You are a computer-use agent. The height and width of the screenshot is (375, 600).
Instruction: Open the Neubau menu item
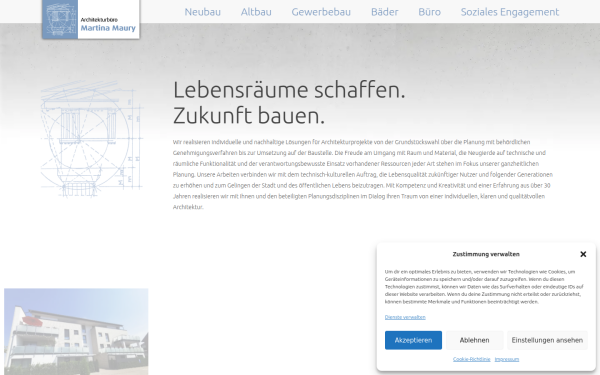pyautogui.click(x=202, y=12)
